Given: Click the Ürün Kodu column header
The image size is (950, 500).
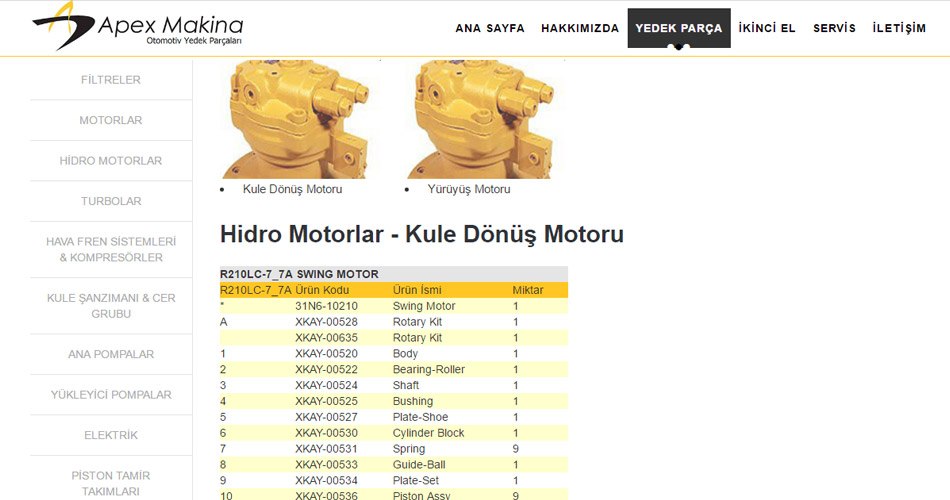Looking at the screenshot, I should click(x=322, y=290).
